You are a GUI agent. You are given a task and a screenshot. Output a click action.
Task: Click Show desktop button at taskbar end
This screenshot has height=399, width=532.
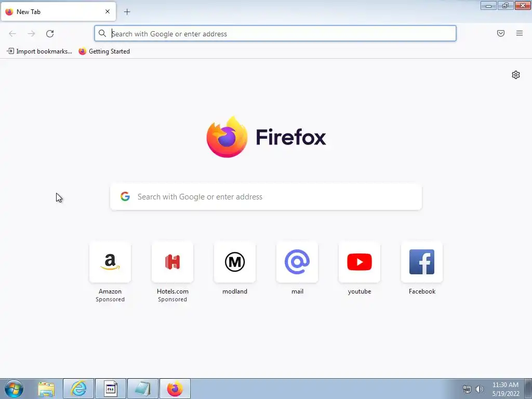tap(528, 389)
